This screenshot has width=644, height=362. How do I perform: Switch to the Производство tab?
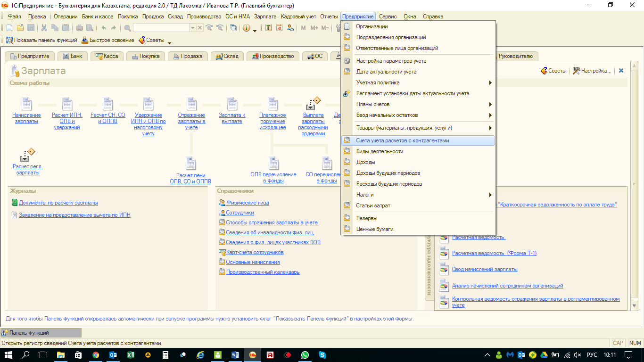[272, 56]
